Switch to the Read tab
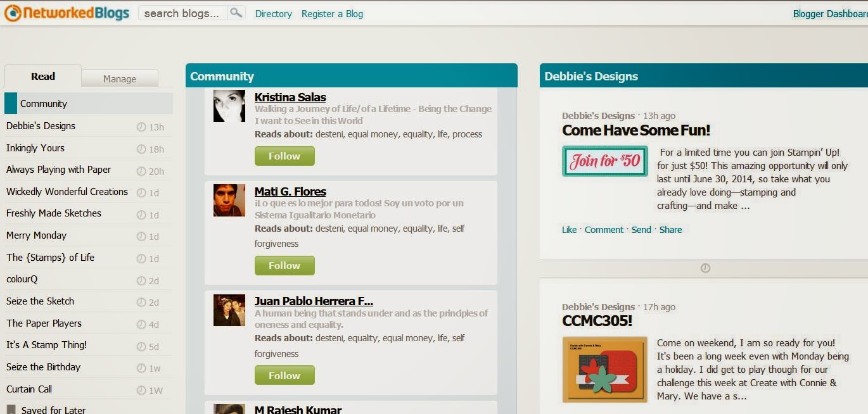868x414 pixels. 43,76
